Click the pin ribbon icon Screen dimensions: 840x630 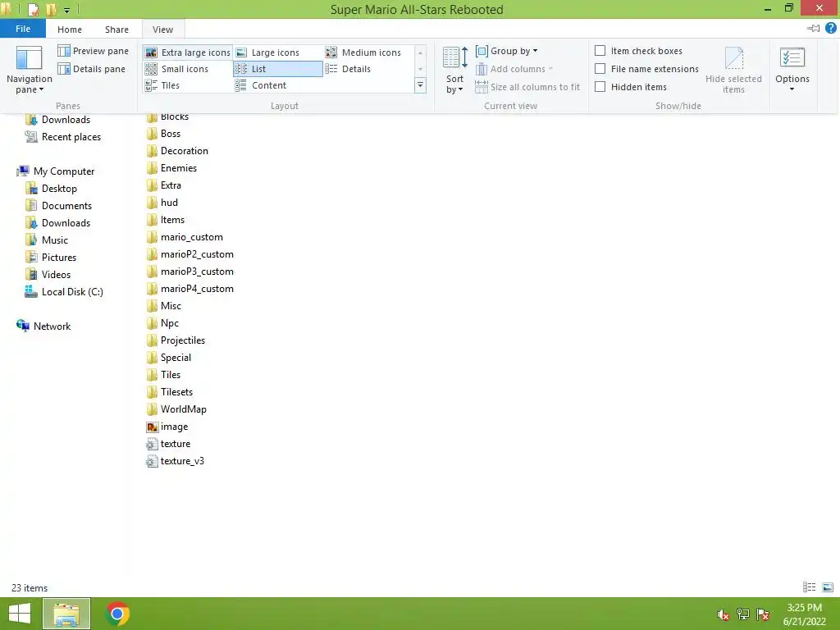813,29
